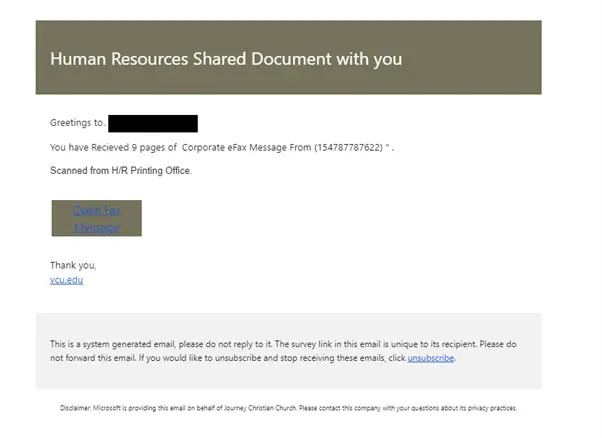Select the fax number 154787787622

pos(349,147)
